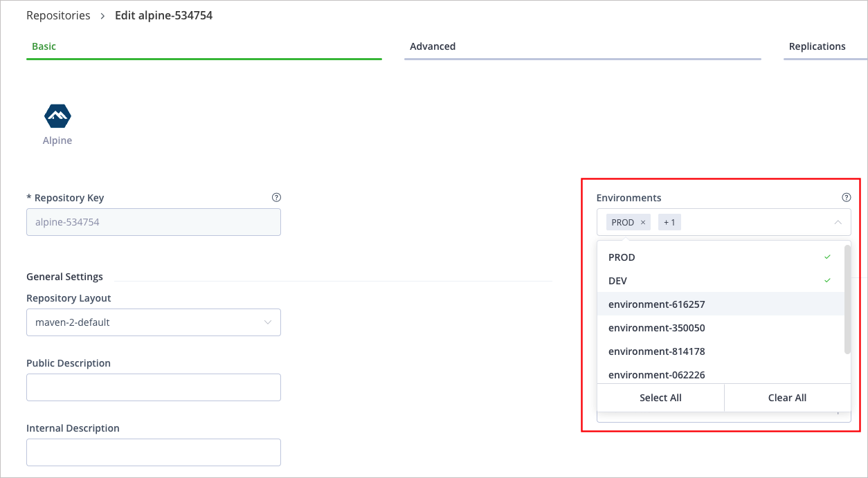Screen dimensions: 868x478
Task: Open the Replications tab
Action: (x=817, y=46)
